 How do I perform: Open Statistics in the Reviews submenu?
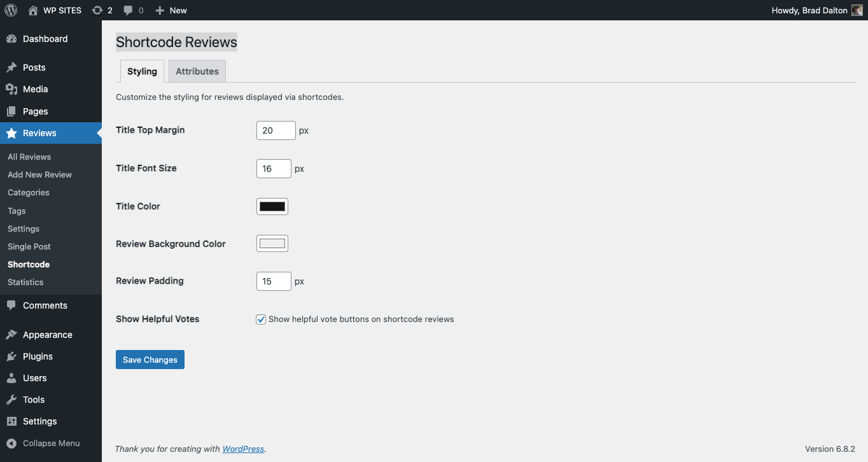pos(25,282)
